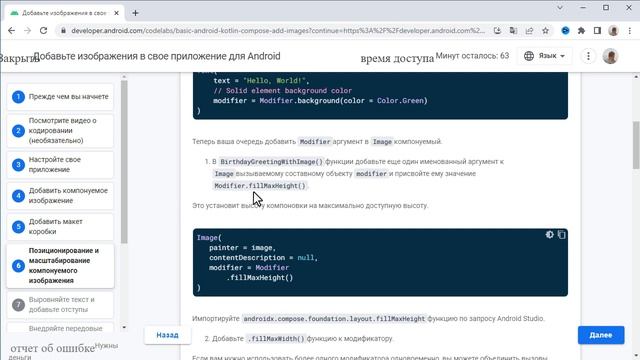Open the Язык language dropdown
Image resolution: width=640 pixels, height=360 pixels.
click(544, 56)
